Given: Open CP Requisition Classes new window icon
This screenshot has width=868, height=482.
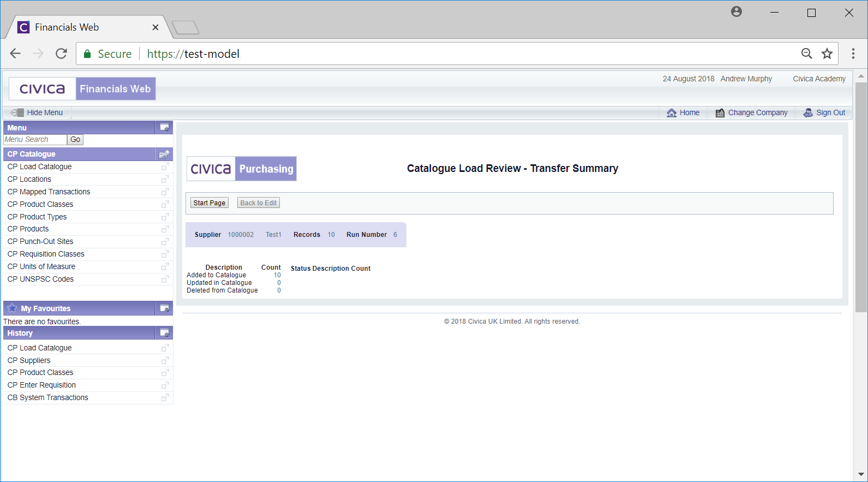Looking at the screenshot, I should click(165, 254).
